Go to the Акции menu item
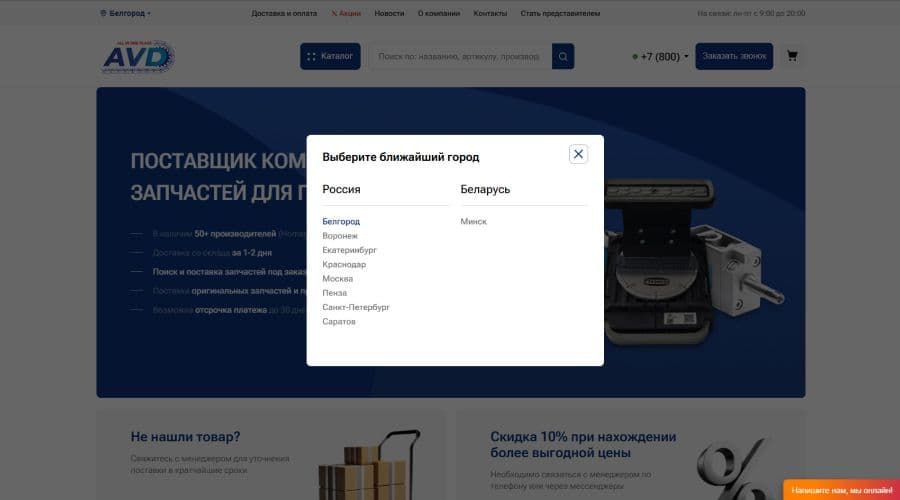This screenshot has width=900, height=500. pos(346,13)
